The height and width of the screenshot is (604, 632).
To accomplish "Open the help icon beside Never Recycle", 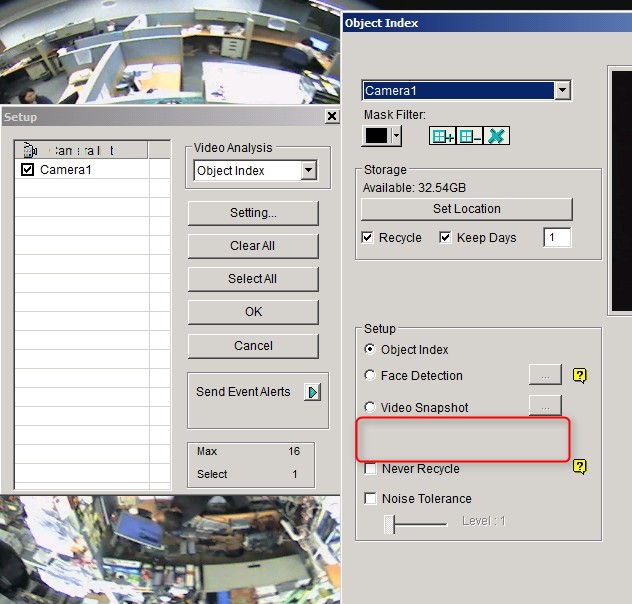I will [580, 467].
